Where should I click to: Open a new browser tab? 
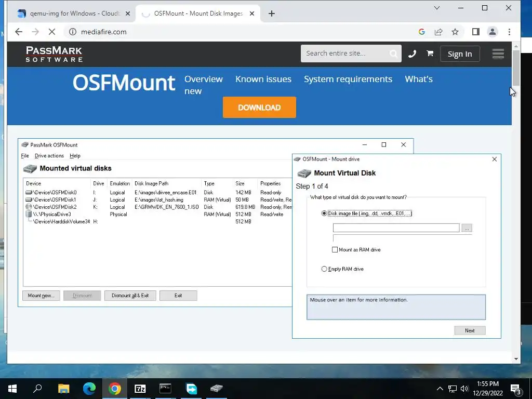[271, 14]
